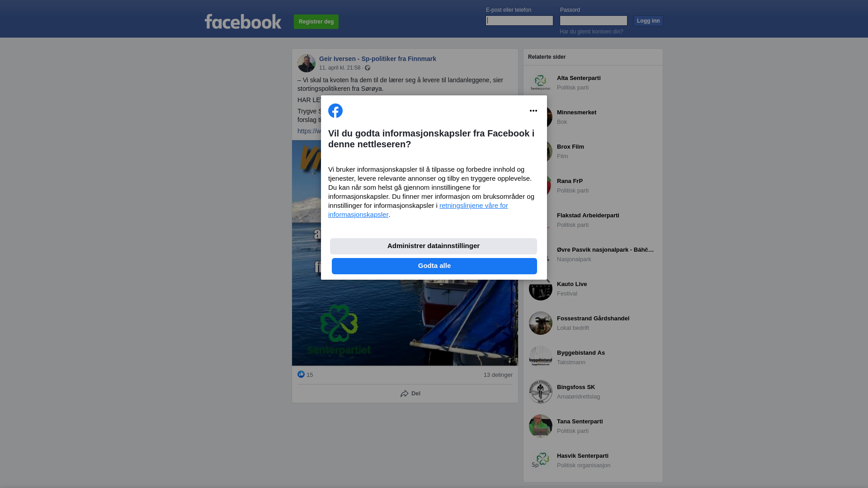
Task: Share the post with Del
Action: point(410,394)
